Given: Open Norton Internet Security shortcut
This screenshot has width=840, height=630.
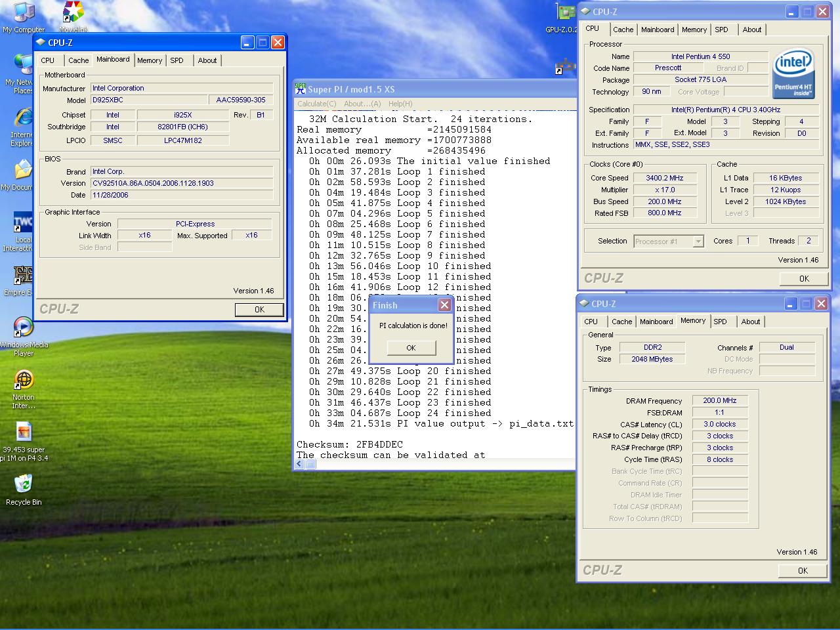Looking at the screenshot, I should click(x=24, y=389).
